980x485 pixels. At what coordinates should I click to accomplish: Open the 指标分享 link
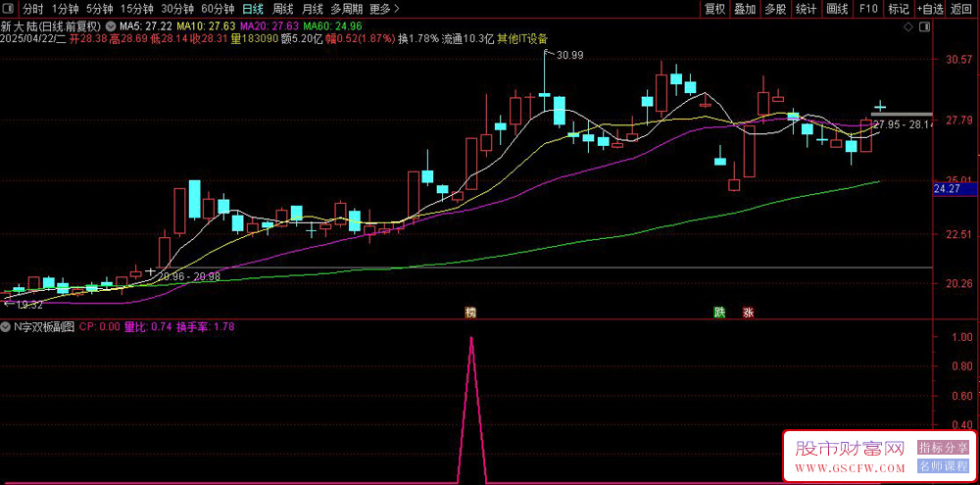(x=943, y=448)
